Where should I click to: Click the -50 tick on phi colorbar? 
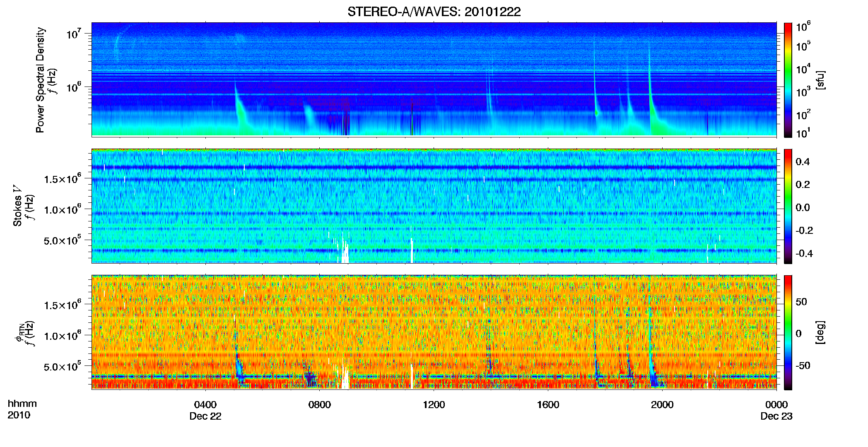803,365
